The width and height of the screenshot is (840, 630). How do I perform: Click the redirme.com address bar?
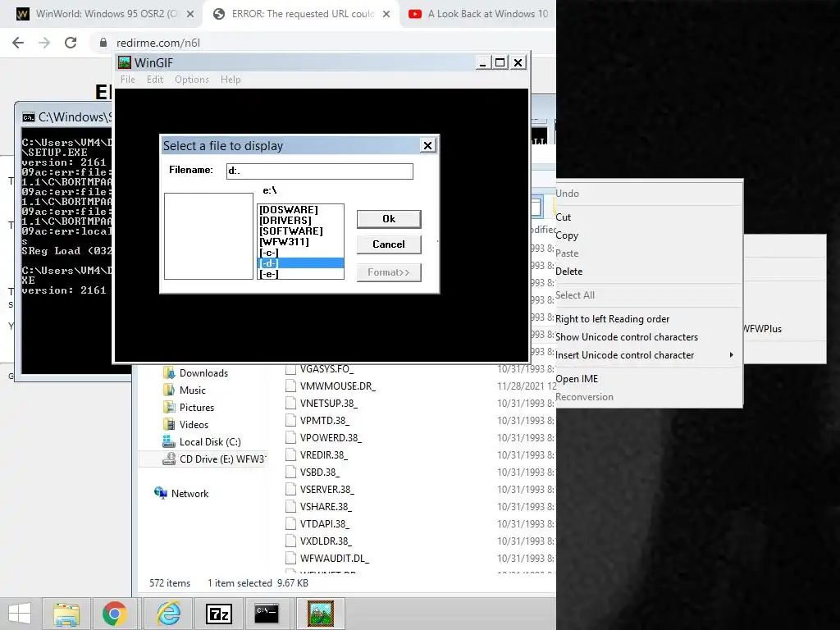[x=322, y=43]
